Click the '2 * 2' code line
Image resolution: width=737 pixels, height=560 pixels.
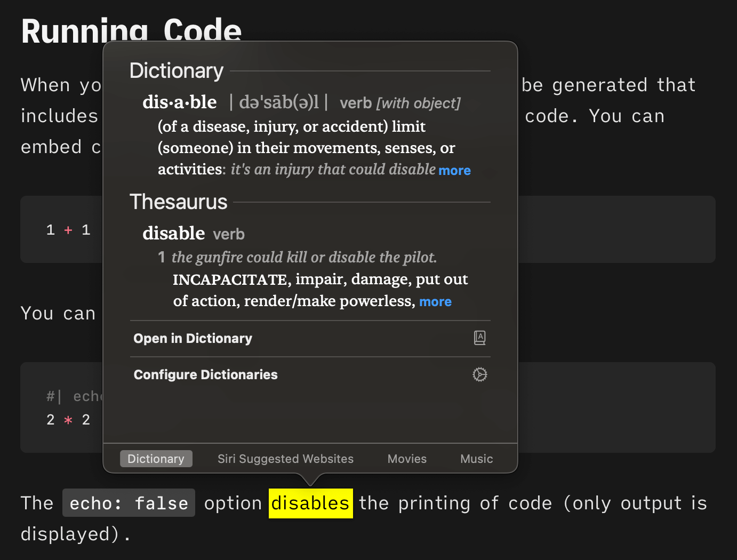click(x=68, y=420)
